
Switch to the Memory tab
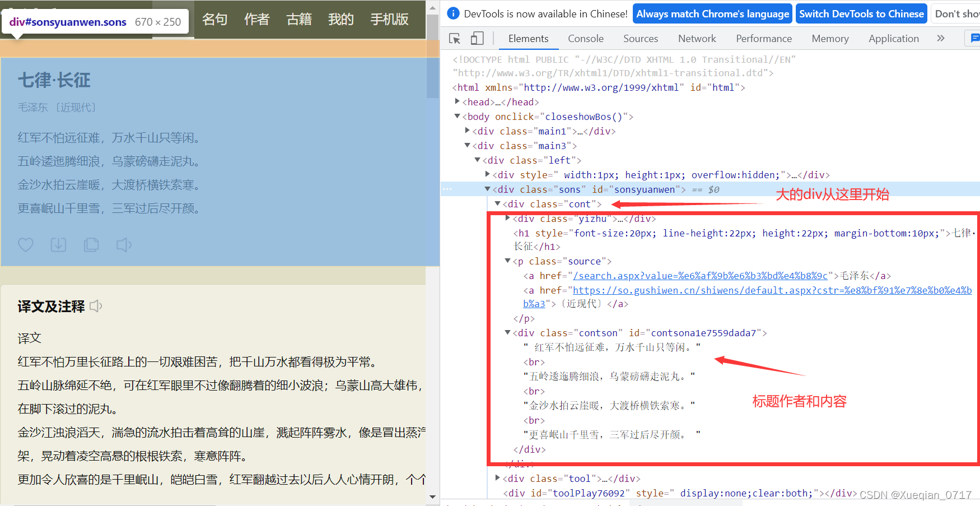tap(830, 39)
